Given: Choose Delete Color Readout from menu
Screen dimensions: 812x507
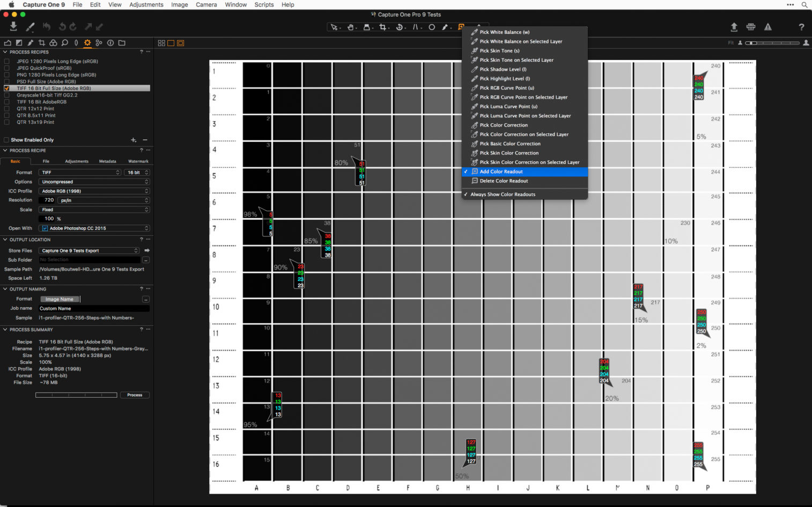Looking at the screenshot, I should (x=503, y=181).
